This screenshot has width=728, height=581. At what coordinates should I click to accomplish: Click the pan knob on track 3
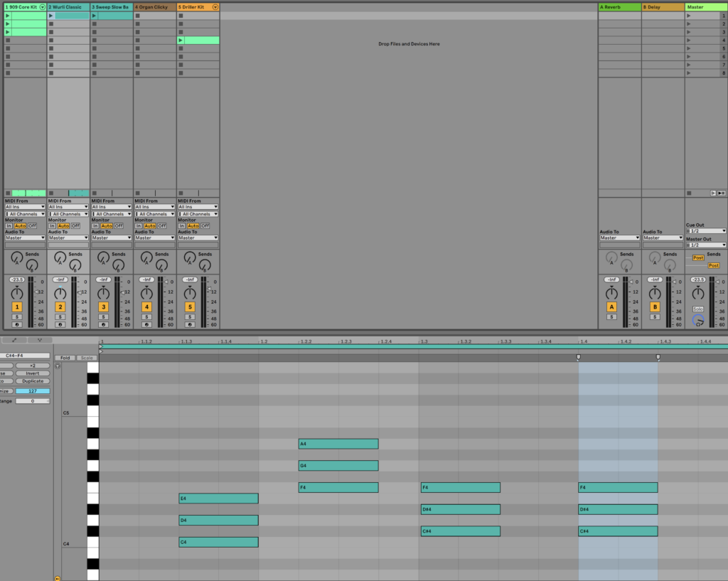(103, 293)
